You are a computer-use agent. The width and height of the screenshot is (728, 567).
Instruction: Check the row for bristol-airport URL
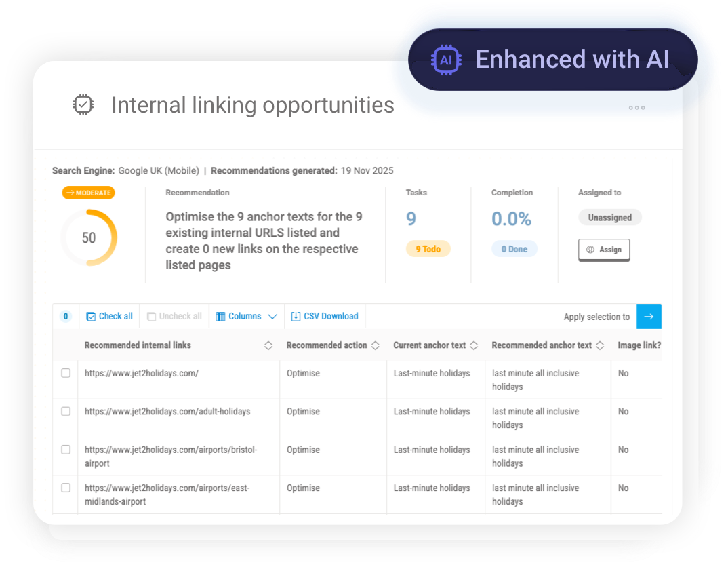(x=65, y=449)
